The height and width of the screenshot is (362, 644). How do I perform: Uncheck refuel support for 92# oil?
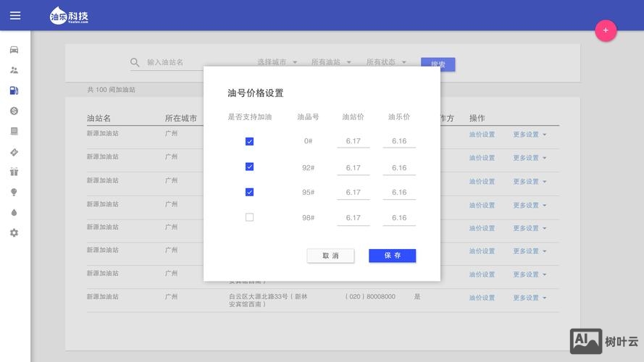pos(249,167)
